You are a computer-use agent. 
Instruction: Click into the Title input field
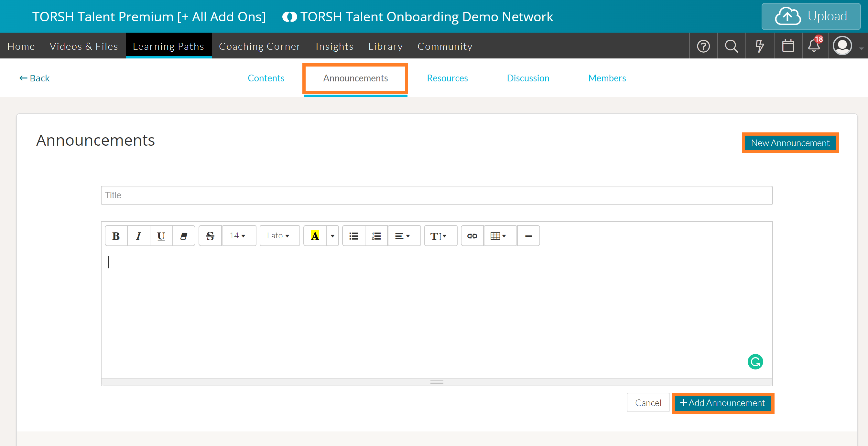436,195
